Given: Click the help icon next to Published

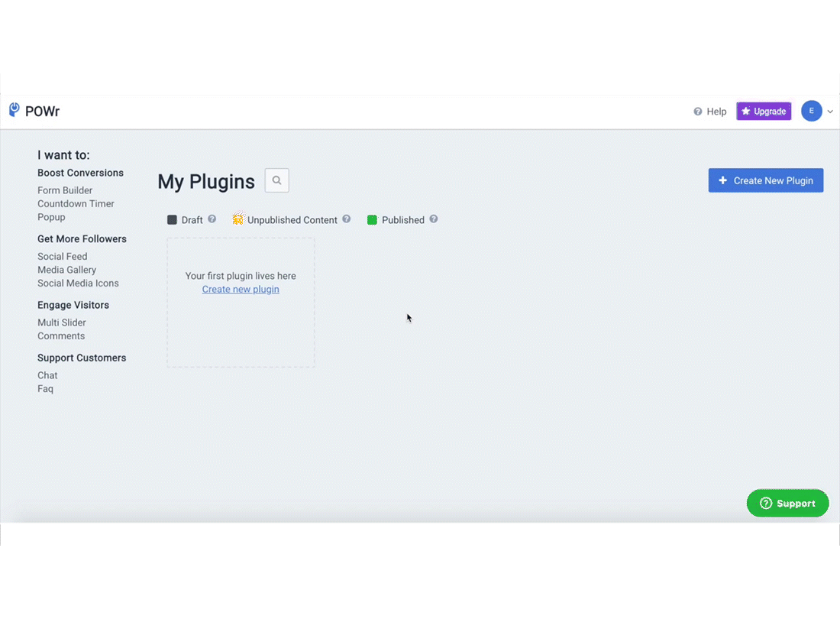Looking at the screenshot, I should click(434, 219).
